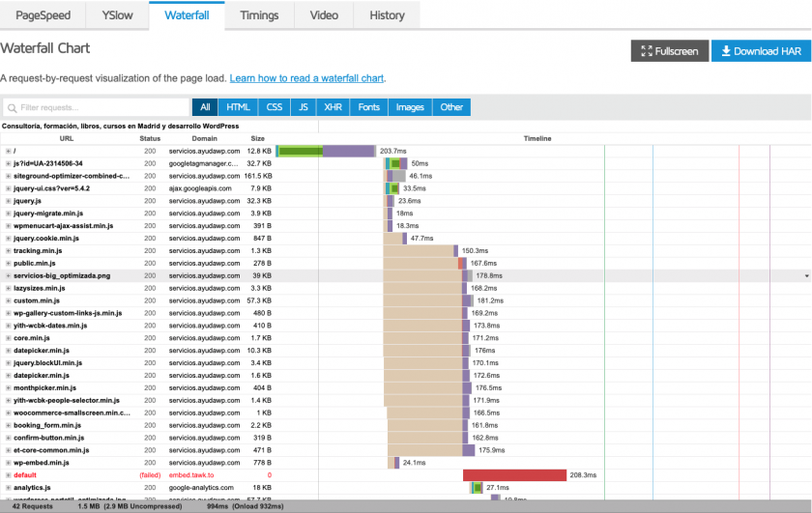The height and width of the screenshot is (513, 812).
Task: Expand the failed default request row
Action: [8, 475]
